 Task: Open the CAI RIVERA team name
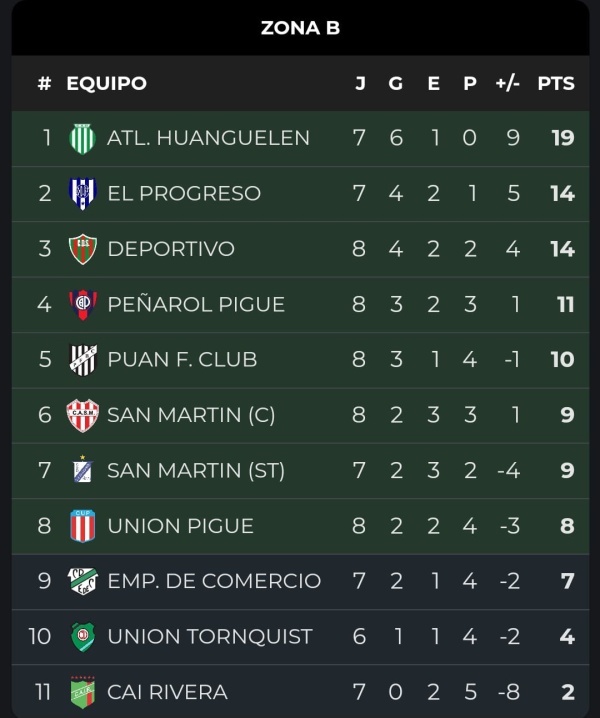click(x=167, y=692)
